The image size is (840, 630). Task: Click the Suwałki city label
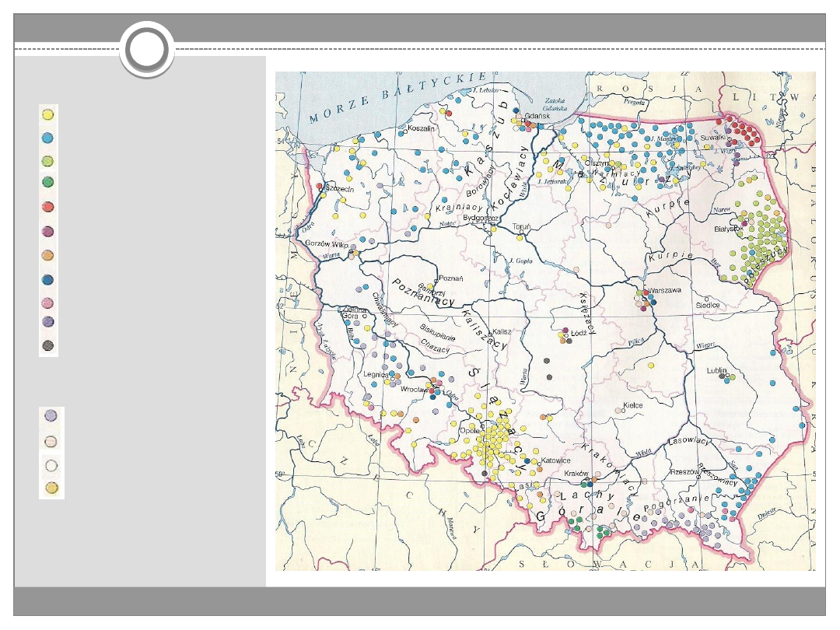tap(712, 136)
